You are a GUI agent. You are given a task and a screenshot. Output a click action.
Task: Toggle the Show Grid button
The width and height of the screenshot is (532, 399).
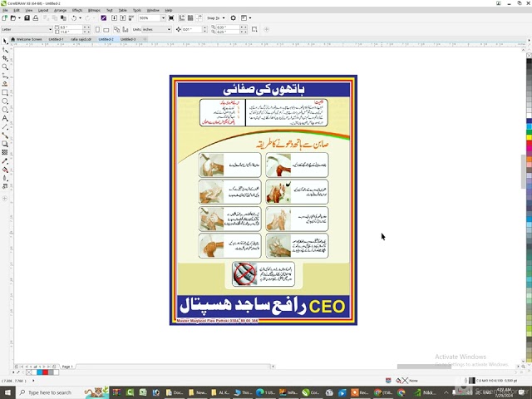coord(190,18)
